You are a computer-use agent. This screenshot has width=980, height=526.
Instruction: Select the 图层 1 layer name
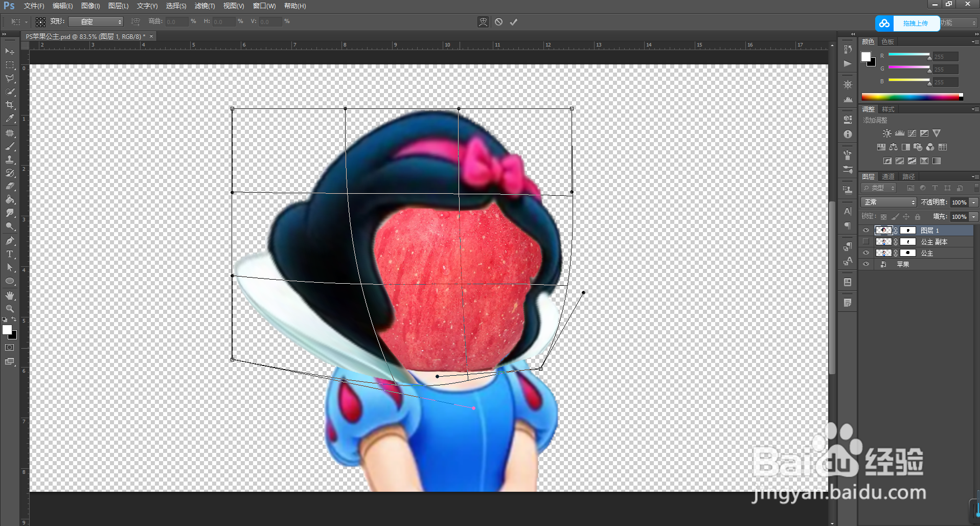[930, 231]
